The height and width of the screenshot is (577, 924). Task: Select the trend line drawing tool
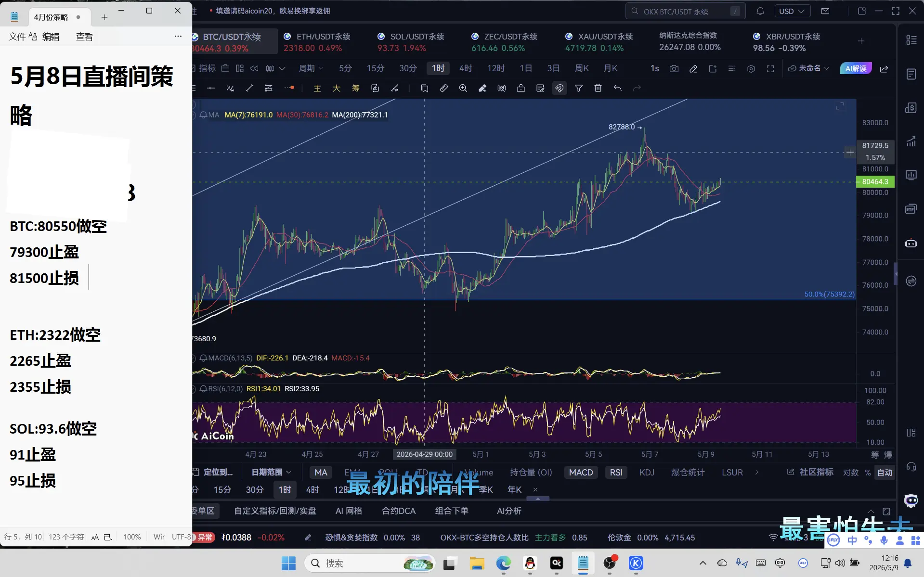pyautogui.click(x=249, y=88)
